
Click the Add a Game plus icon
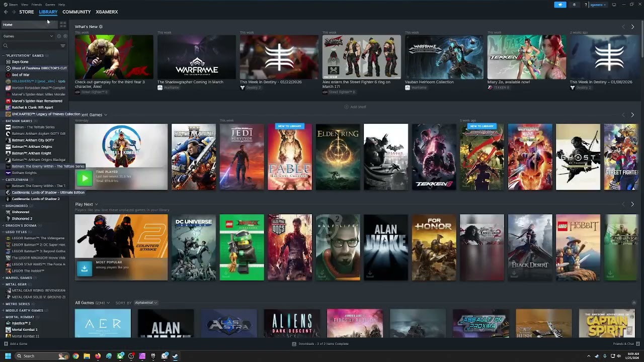(6, 344)
